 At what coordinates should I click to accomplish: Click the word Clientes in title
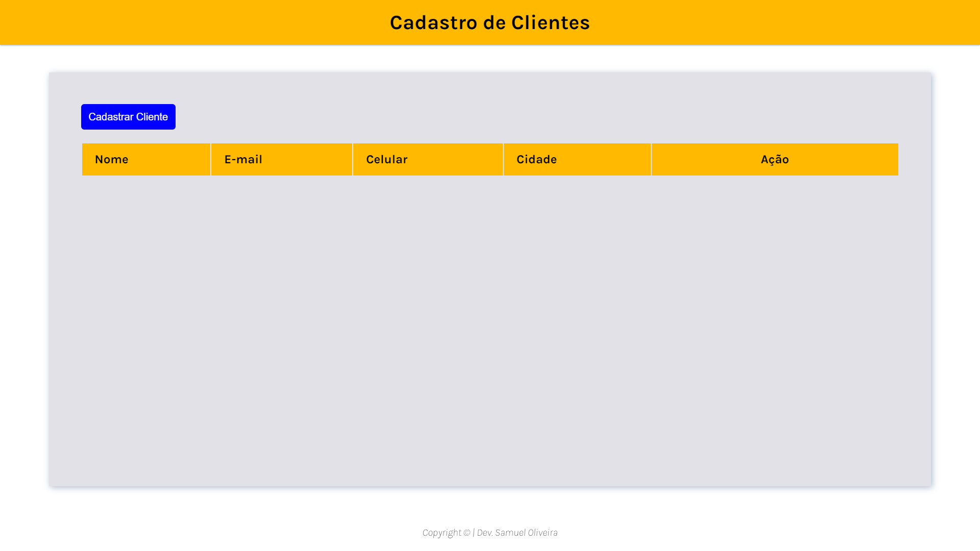point(550,22)
